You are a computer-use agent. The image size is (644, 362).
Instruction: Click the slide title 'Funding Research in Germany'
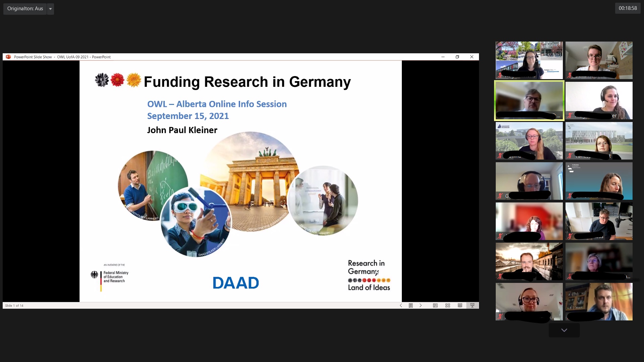click(247, 82)
